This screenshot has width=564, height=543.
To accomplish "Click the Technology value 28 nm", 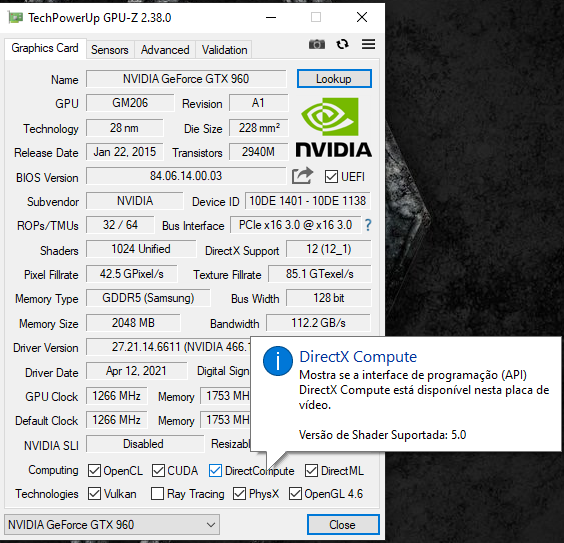I will [x=124, y=128].
